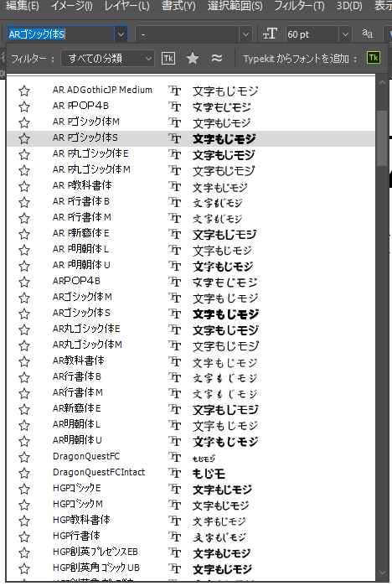Image resolution: width=392 pixels, height=586 pixels.
Task: Open the 60 pt font size dropdown
Action: point(345,34)
